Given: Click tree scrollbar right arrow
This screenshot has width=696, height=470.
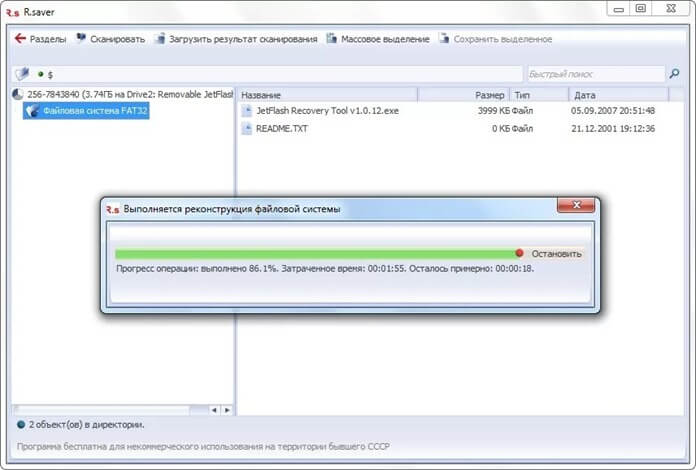Looking at the screenshot, I should pyautogui.click(x=227, y=410).
